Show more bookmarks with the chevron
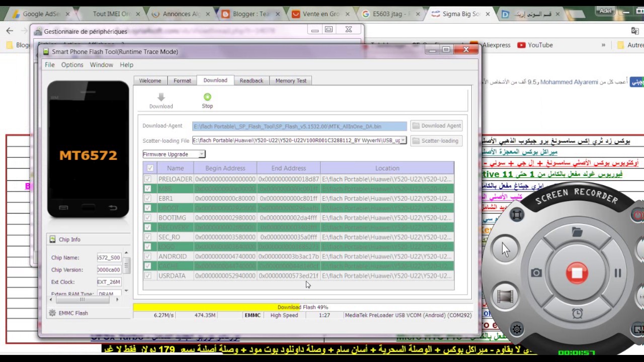Screen dimensions: 644x362 [x=603, y=45]
